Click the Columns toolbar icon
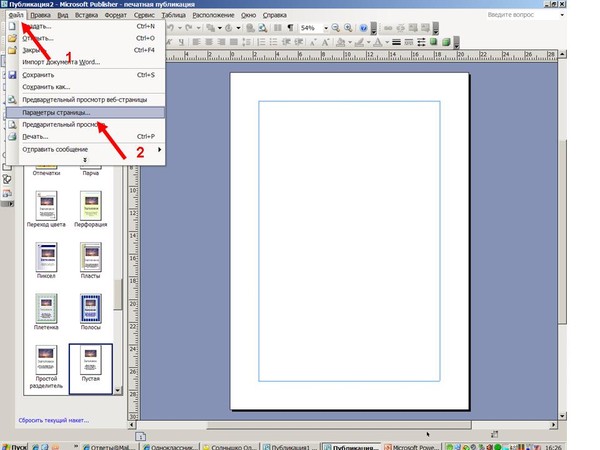Image resolution: width=600 pixels, height=450 pixels. pos(278,28)
